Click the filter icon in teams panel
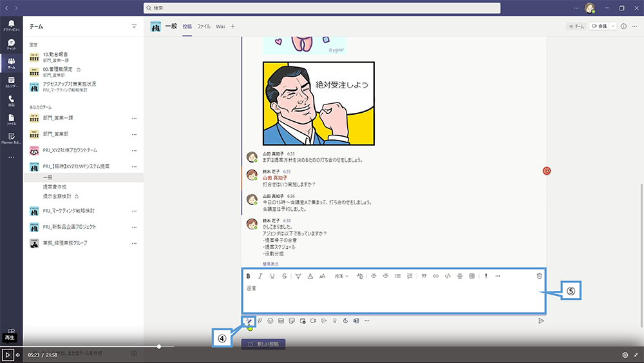Screen dimensions: 644x363 pyautogui.click(x=134, y=26)
